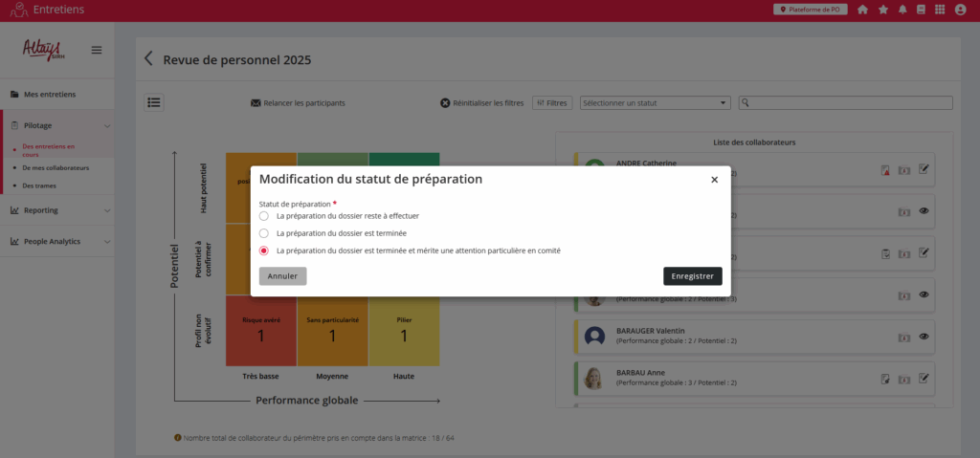The width and height of the screenshot is (980, 458).
Task: Open the user profile icon
Action: 960,10
